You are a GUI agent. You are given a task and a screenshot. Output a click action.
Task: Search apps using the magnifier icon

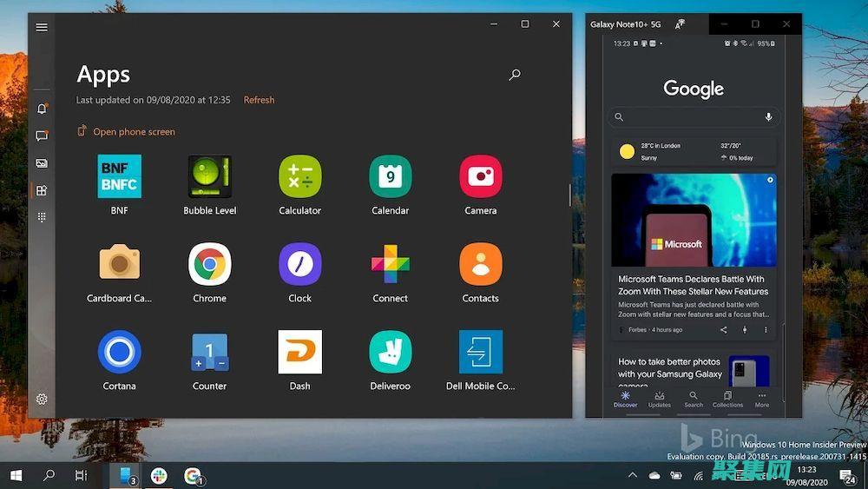pyautogui.click(x=515, y=76)
